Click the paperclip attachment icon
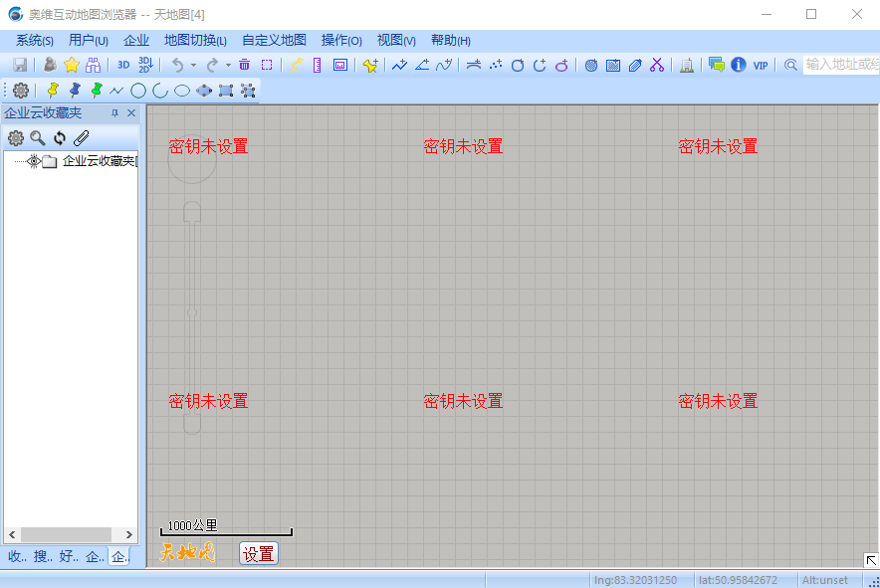The width and height of the screenshot is (880, 588). pos(82,138)
